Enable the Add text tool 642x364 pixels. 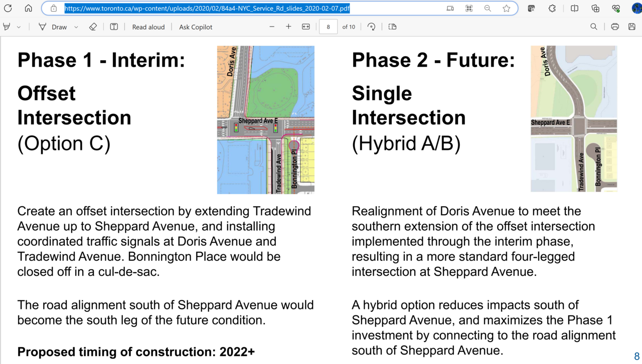[x=114, y=27]
